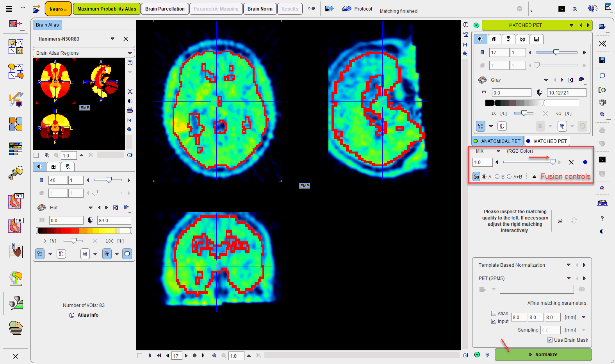Open save tab in MATCHED PET controls

click(537, 39)
